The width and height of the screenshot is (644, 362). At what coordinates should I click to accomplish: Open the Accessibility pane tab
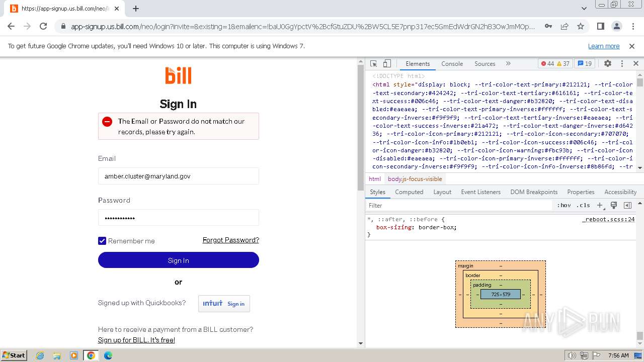[620, 192]
